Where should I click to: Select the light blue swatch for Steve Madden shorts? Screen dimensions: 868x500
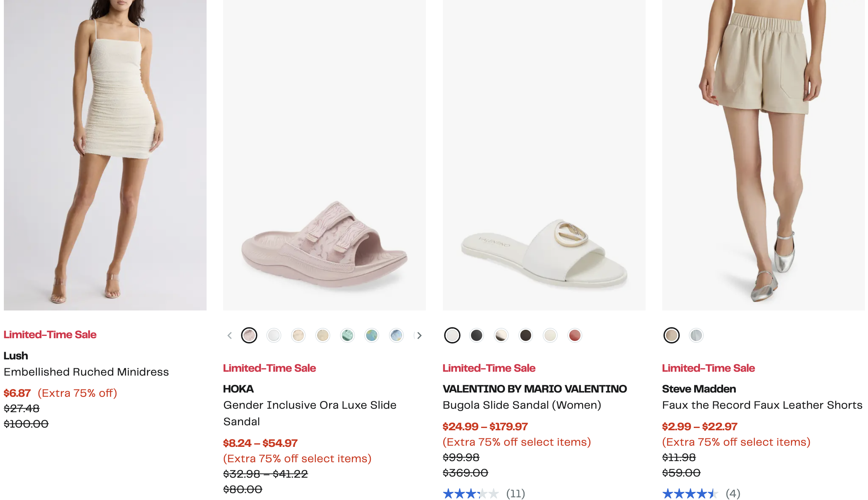pyautogui.click(x=696, y=336)
